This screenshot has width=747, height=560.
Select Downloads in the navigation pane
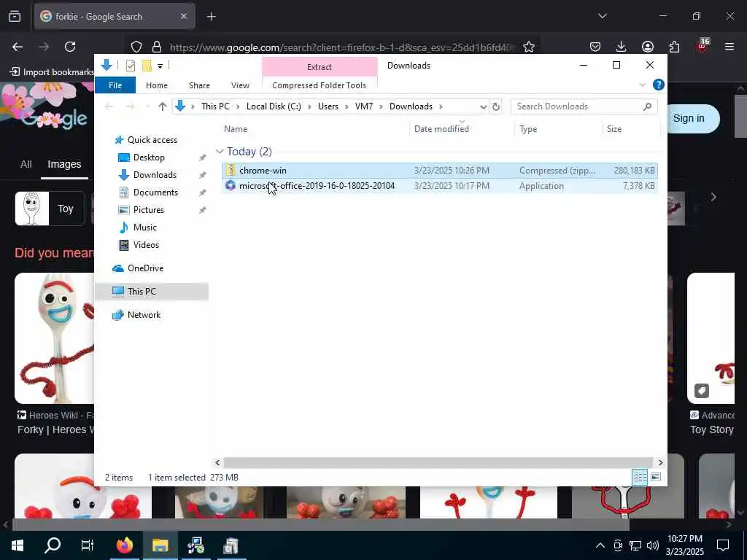click(155, 175)
